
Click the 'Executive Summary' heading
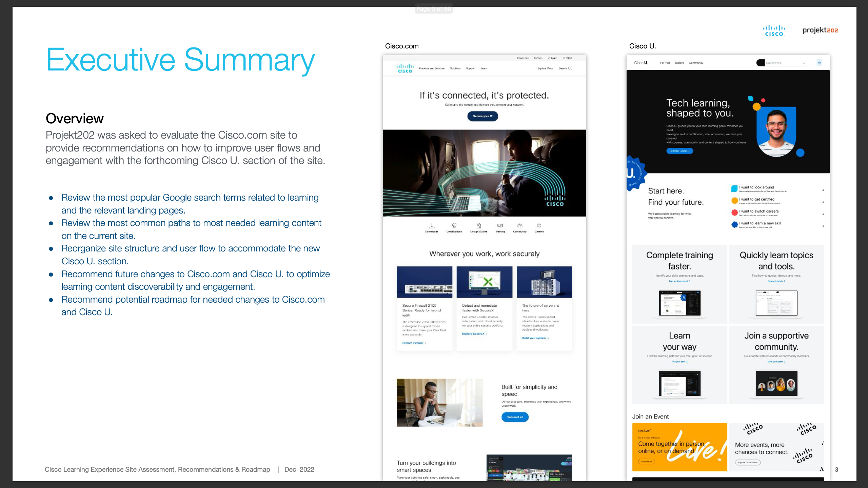pos(180,60)
